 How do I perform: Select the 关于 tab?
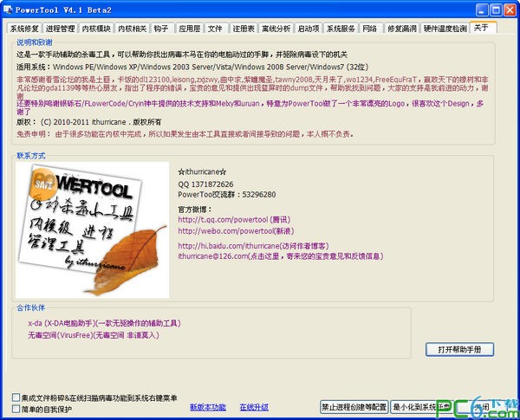(x=483, y=28)
